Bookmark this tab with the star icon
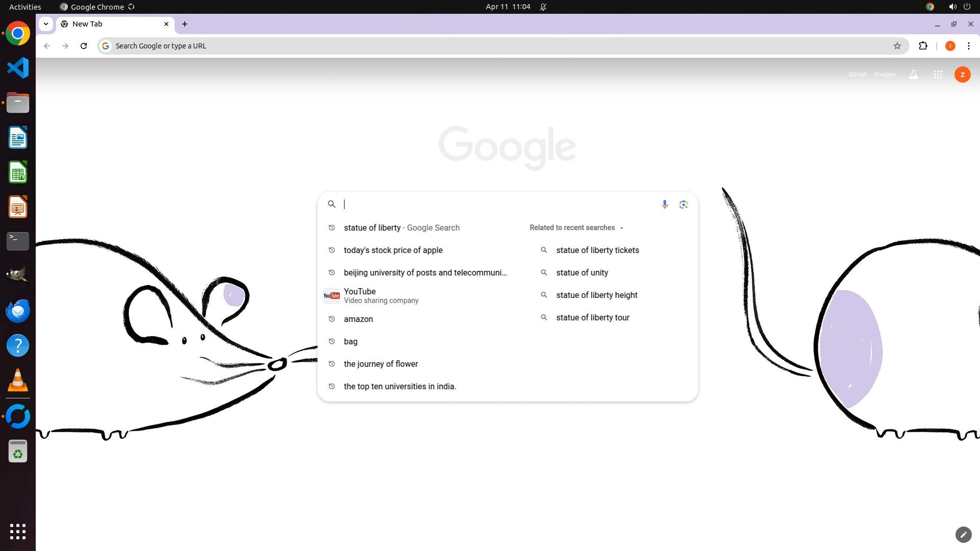This screenshot has width=980, height=551. pyautogui.click(x=897, y=46)
